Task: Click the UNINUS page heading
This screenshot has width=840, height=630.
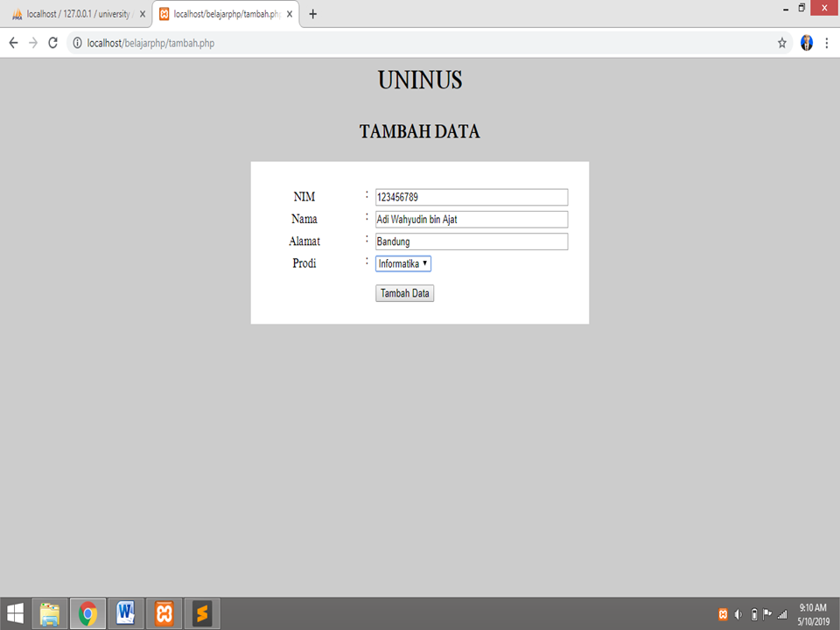Action: click(419, 80)
